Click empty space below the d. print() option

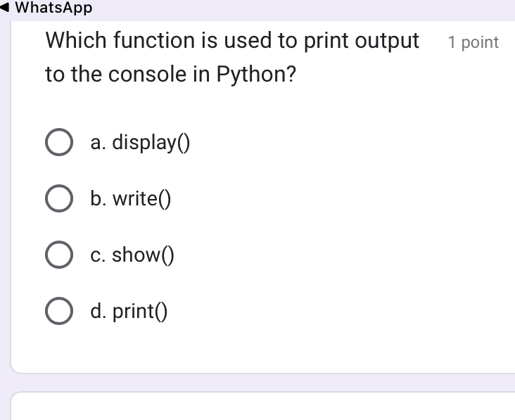point(263,348)
